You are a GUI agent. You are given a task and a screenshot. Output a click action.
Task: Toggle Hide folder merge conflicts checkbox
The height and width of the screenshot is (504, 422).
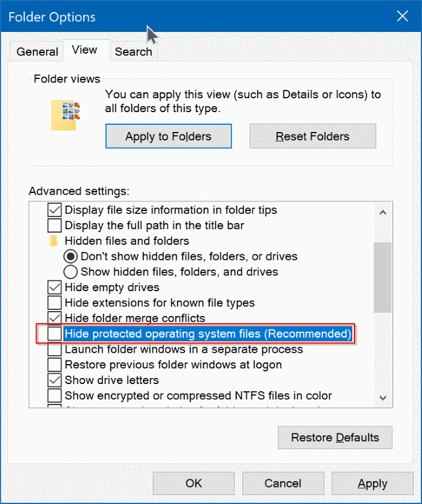[54, 318]
